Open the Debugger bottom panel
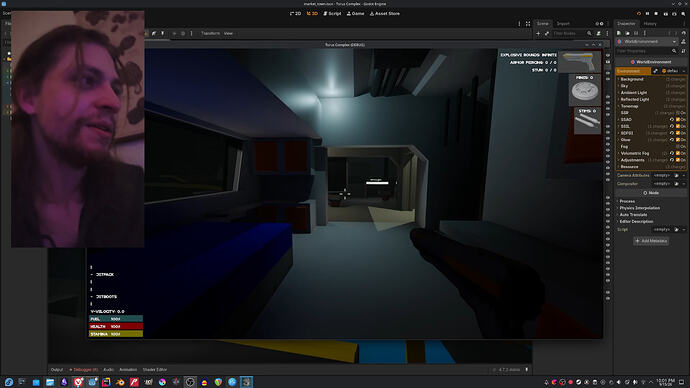Viewport: 690px width, 388px height. click(x=84, y=370)
